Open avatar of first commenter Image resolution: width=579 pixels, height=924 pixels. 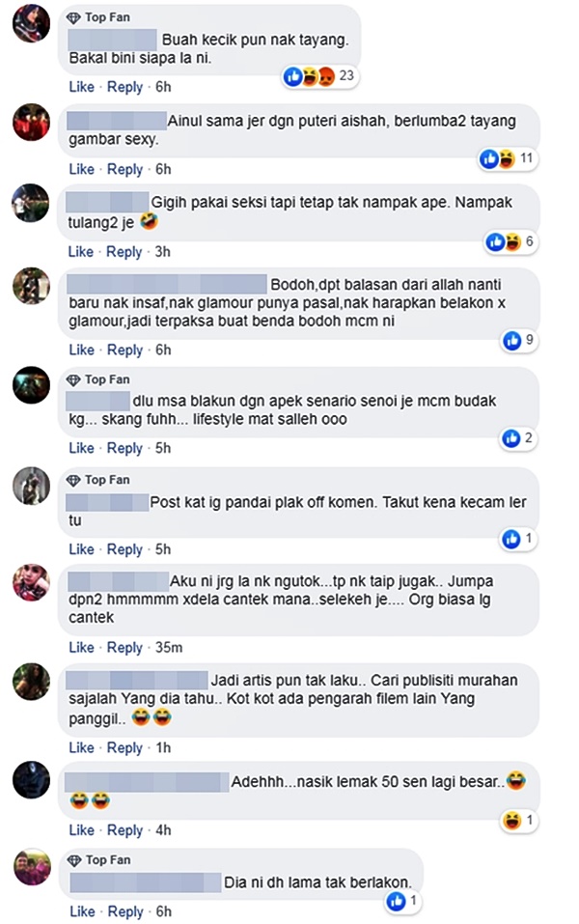(x=31, y=23)
